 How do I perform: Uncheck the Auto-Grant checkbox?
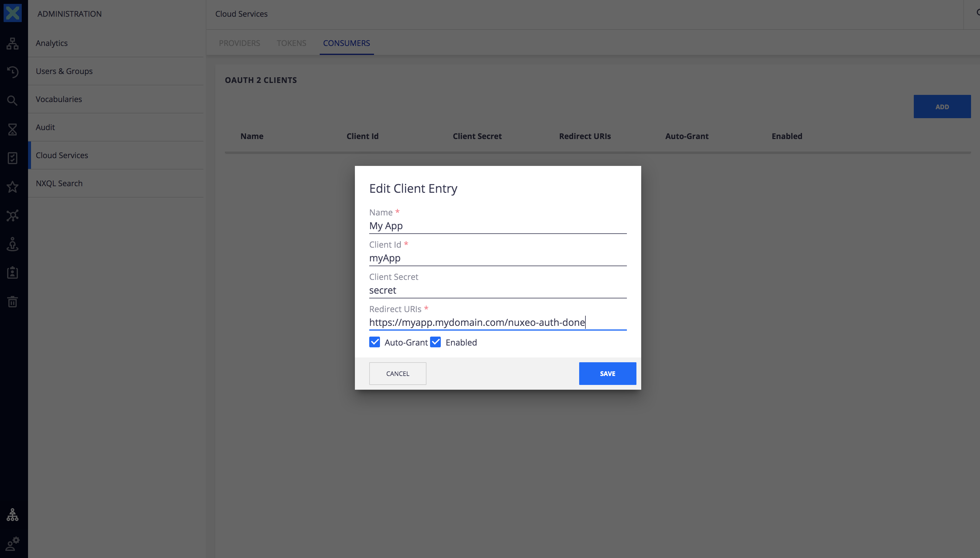[375, 342]
